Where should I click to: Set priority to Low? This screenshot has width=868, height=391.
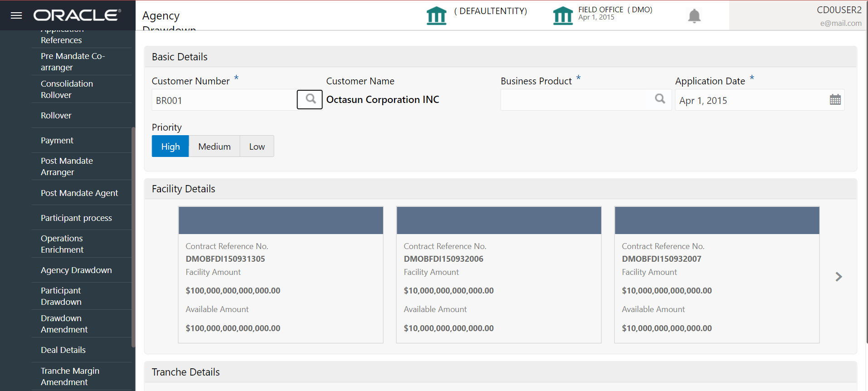[257, 147]
